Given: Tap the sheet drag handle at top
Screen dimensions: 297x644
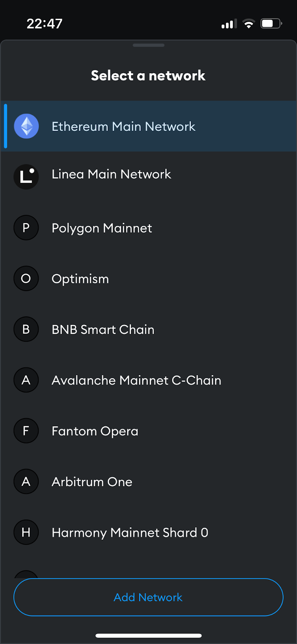Looking at the screenshot, I should (148, 45).
